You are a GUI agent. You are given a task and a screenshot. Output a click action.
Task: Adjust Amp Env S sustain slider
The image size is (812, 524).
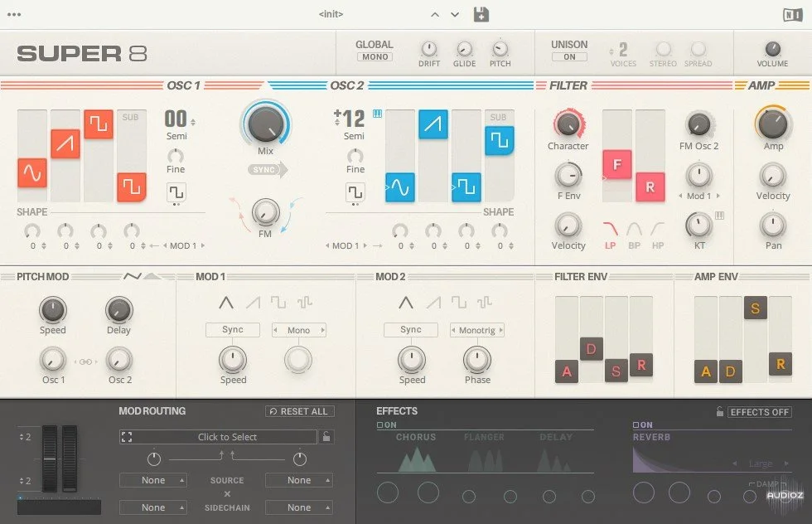tap(755, 308)
